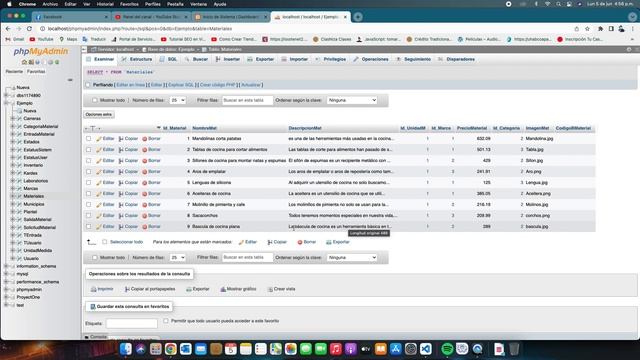The width and height of the screenshot is (640, 360).
Task: Collapse the navigation panel link icon
Action: [70, 80]
